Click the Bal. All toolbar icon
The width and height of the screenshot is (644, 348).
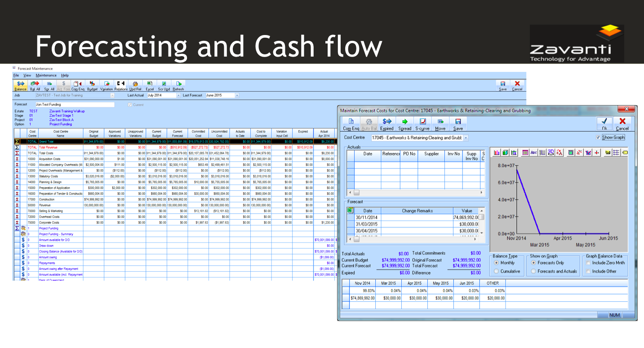click(x=35, y=86)
